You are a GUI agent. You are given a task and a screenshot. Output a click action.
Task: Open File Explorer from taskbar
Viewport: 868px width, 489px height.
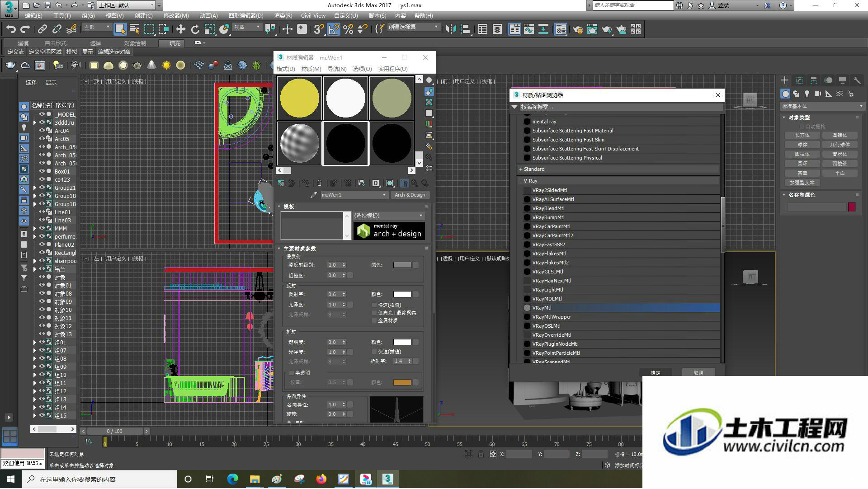coord(255,479)
